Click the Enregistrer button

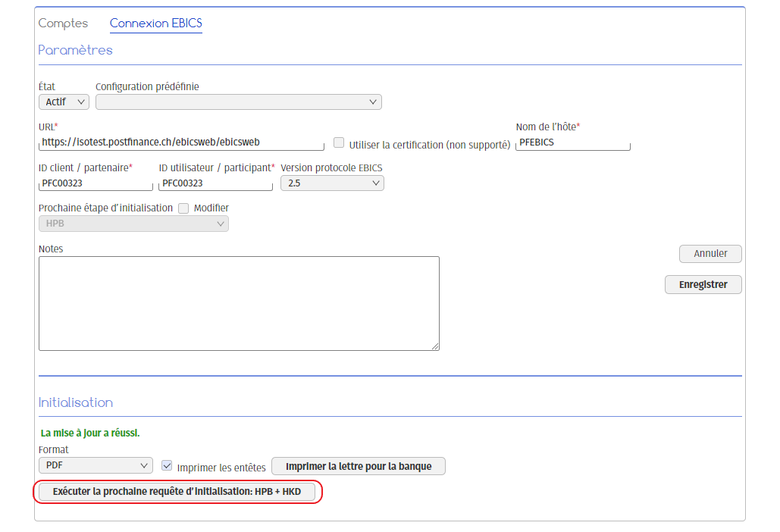click(703, 284)
